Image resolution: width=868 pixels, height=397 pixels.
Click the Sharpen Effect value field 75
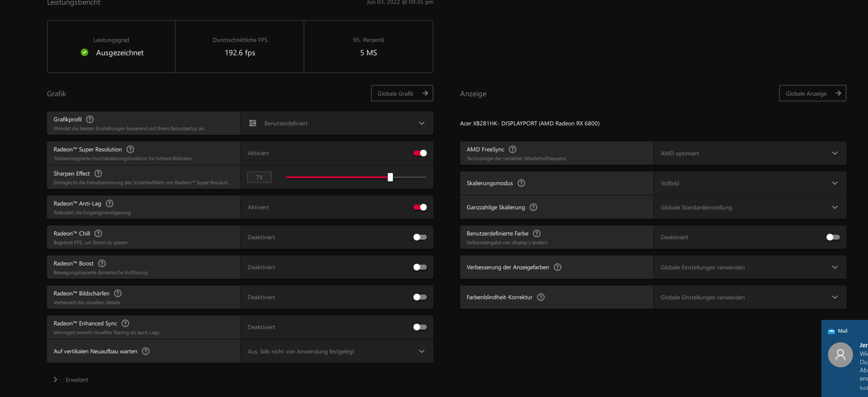click(259, 177)
